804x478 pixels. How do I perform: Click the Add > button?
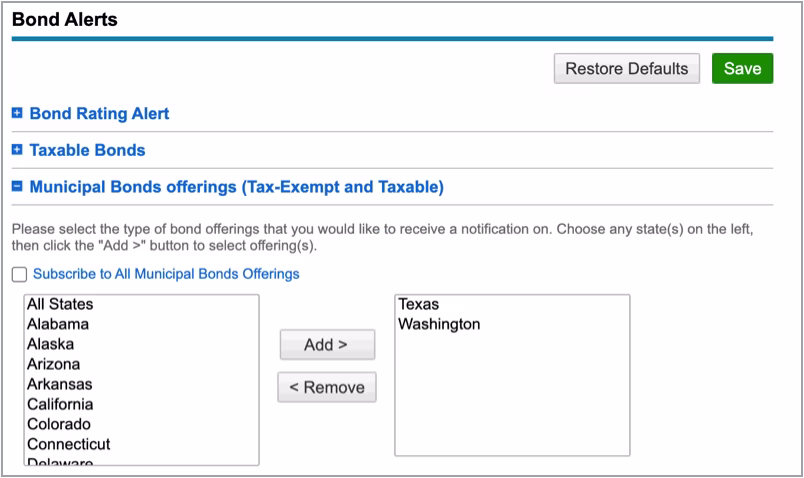[326, 345]
